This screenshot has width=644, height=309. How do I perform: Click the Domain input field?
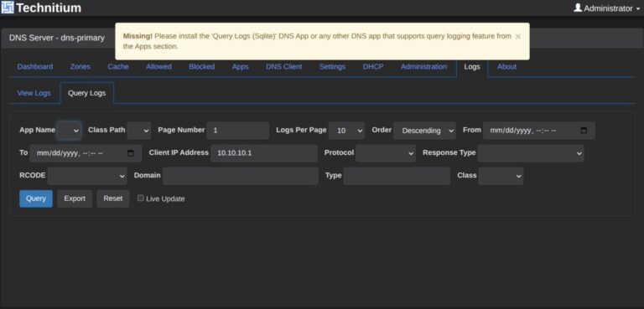click(241, 176)
